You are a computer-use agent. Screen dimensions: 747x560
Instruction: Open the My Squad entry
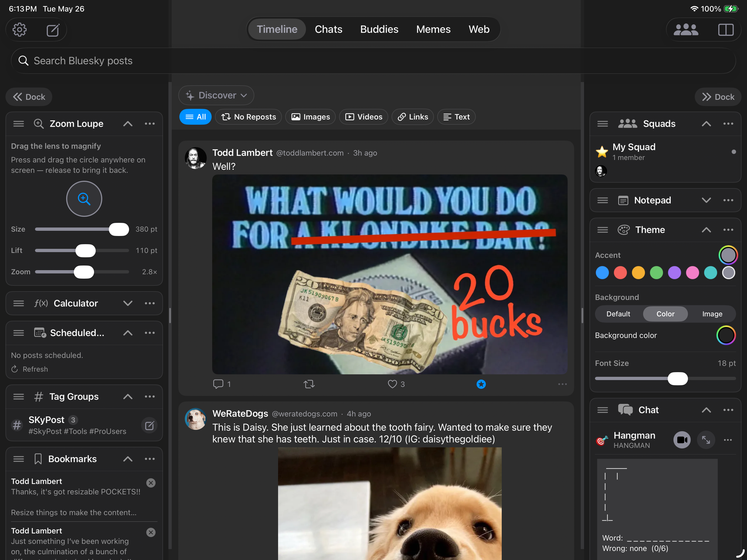click(x=665, y=159)
